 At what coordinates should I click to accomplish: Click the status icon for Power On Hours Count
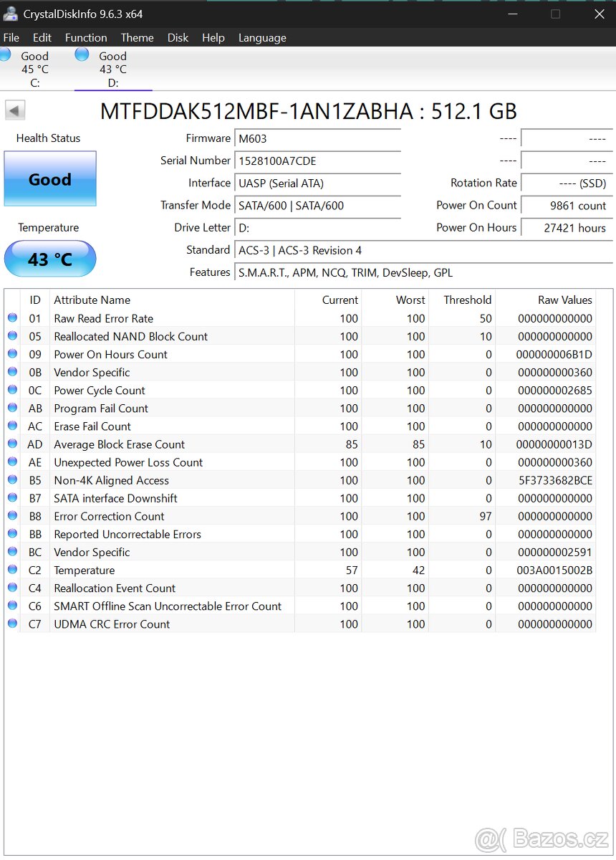pos(12,353)
